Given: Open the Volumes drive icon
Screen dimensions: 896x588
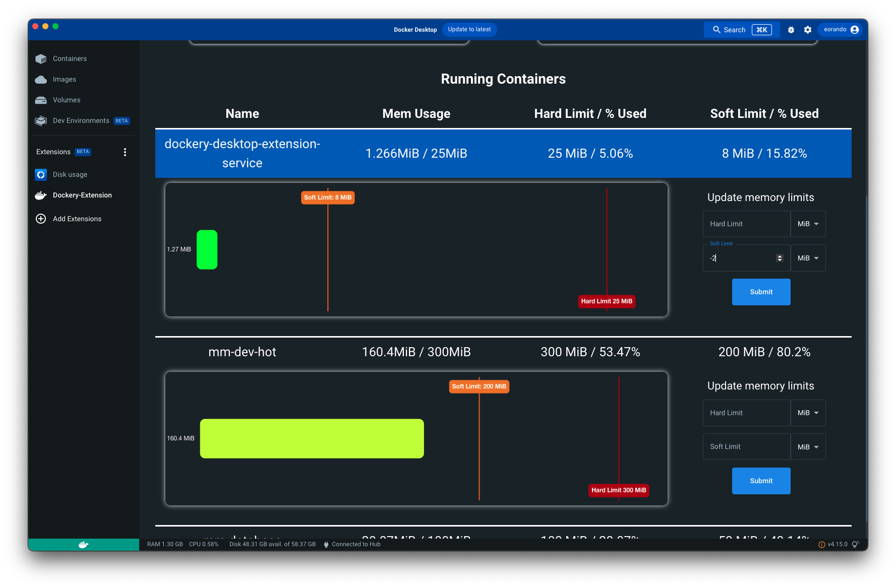Looking at the screenshot, I should coord(41,100).
